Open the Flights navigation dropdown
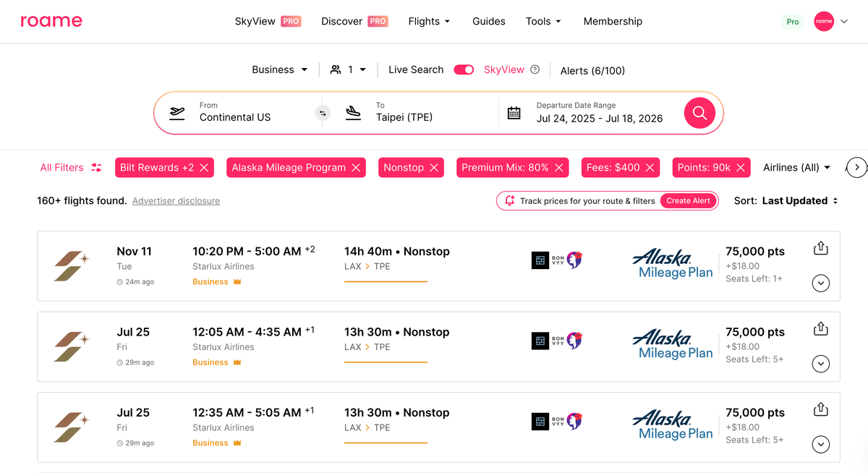 430,22
